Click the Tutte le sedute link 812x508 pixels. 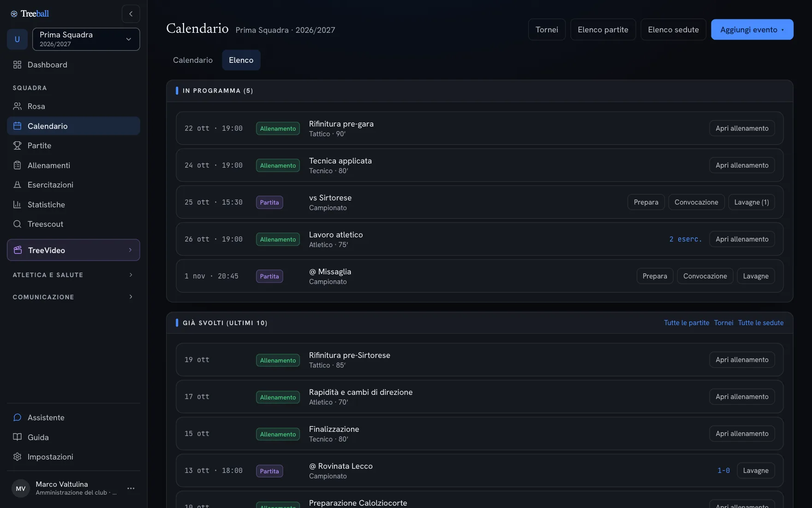[x=761, y=323]
